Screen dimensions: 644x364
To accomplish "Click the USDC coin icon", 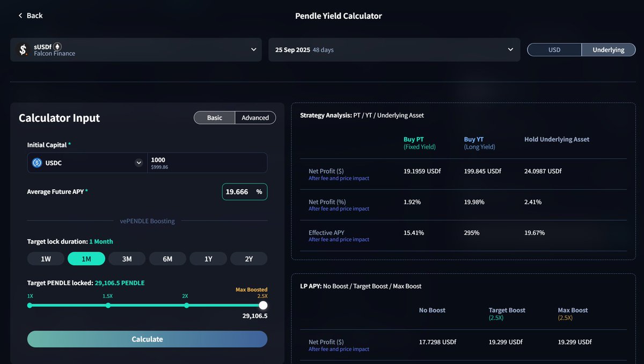I will pyautogui.click(x=37, y=163).
